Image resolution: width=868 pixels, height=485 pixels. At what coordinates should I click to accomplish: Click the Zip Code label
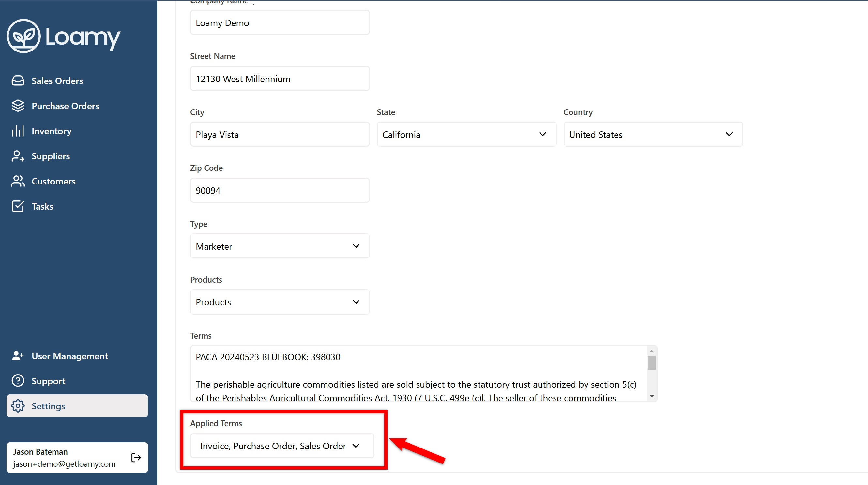pyautogui.click(x=206, y=168)
